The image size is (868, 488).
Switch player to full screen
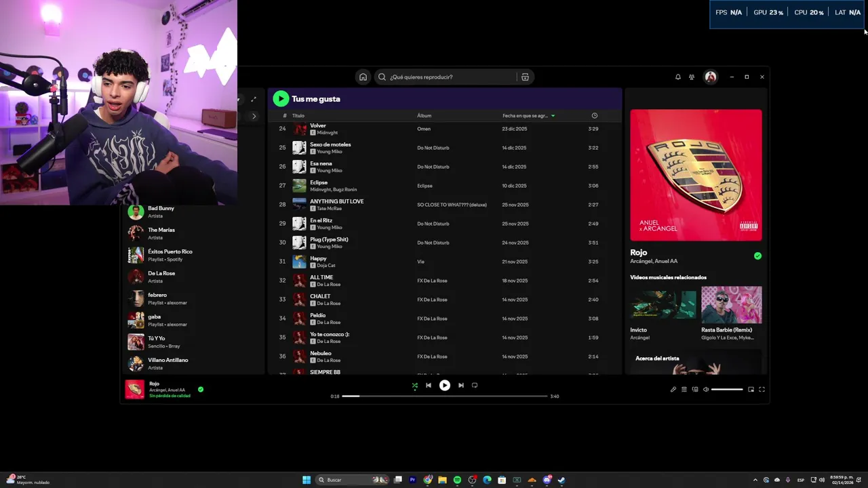tap(762, 389)
